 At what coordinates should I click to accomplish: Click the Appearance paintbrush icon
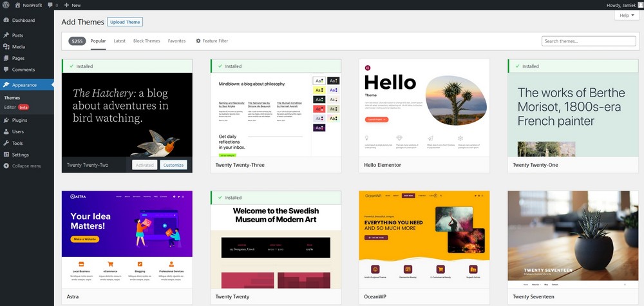pyautogui.click(x=6, y=85)
